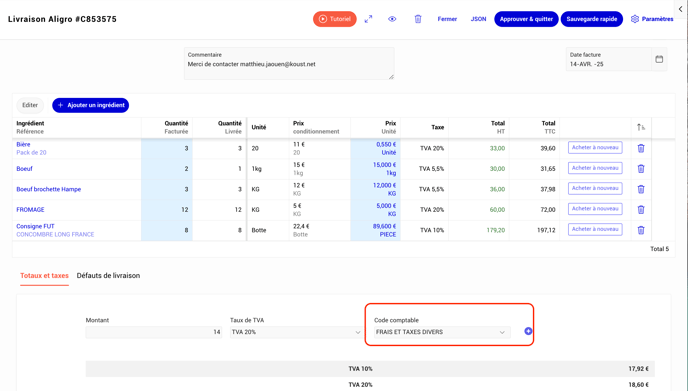This screenshot has width=688, height=391.
Task: Click the fullscreen expand arrows icon
Action: tap(368, 19)
